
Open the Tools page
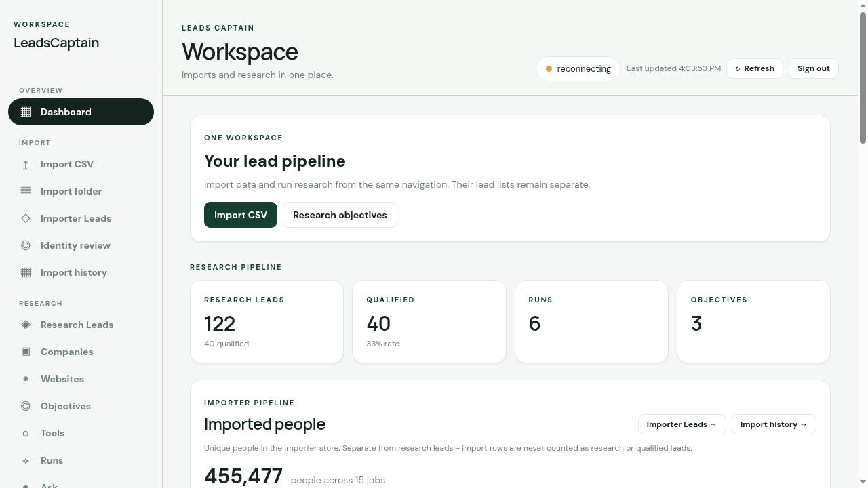pyautogui.click(x=81, y=433)
